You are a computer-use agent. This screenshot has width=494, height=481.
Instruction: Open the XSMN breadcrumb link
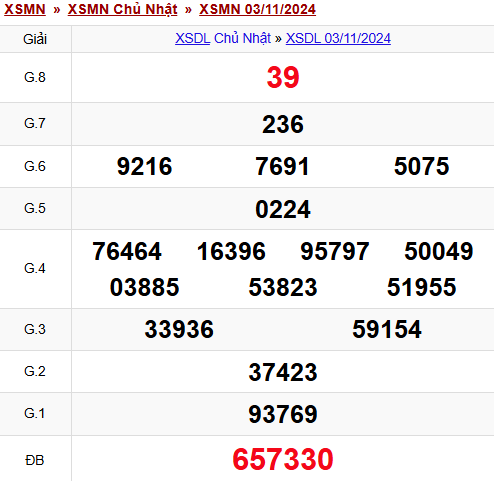[25, 9]
